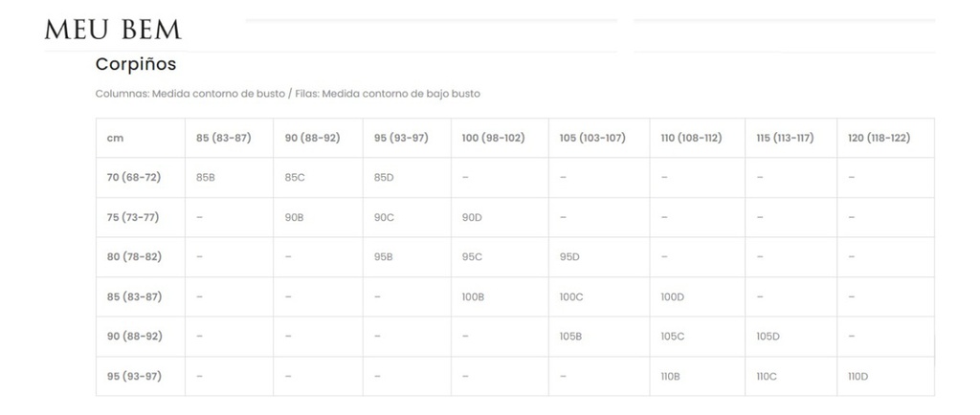Select the 105C size cell
980x415 pixels.
(x=672, y=337)
